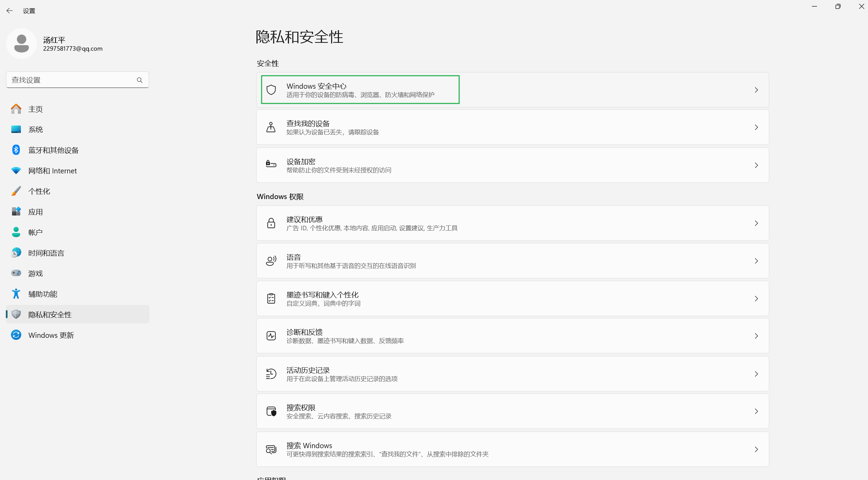Open 查找我的设备 using its chevron
Screen dimensions: 868x480
coord(756,127)
